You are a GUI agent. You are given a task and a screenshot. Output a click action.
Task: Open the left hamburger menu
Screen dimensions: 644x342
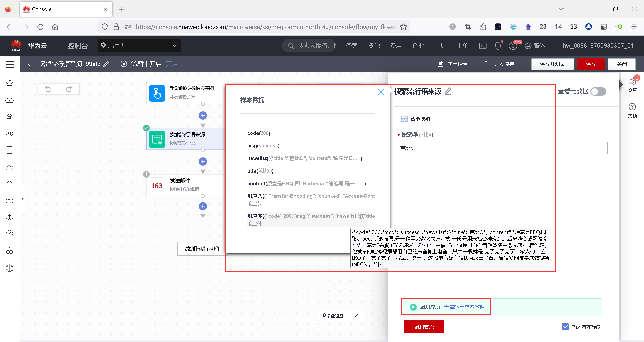10,64
